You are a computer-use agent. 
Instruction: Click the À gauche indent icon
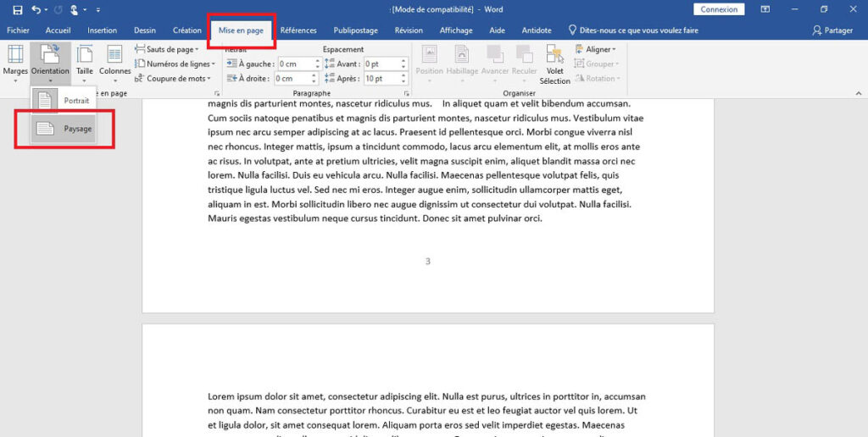click(231, 64)
